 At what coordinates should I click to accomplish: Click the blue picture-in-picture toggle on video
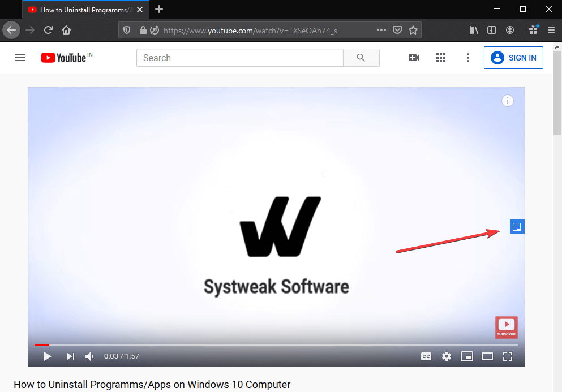[x=517, y=226]
